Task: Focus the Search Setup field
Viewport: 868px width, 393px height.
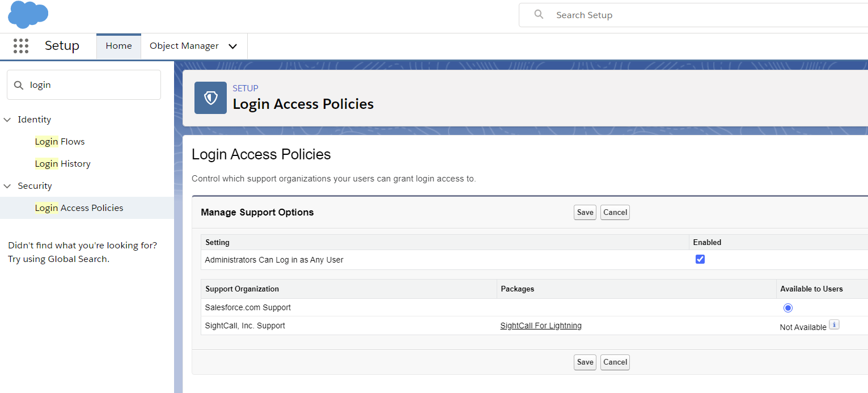Action: [693, 15]
